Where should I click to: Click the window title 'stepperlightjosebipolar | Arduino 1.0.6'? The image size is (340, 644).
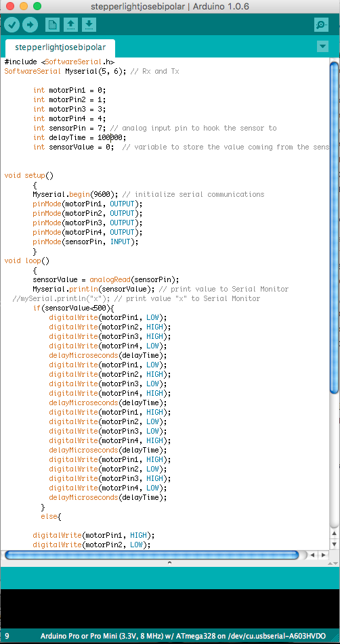click(170, 7)
